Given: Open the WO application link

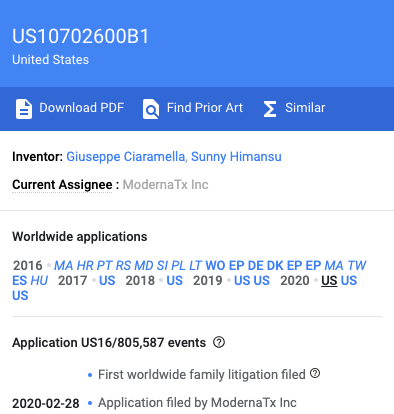Looking at the screenshot, I should tap(215, 266).
